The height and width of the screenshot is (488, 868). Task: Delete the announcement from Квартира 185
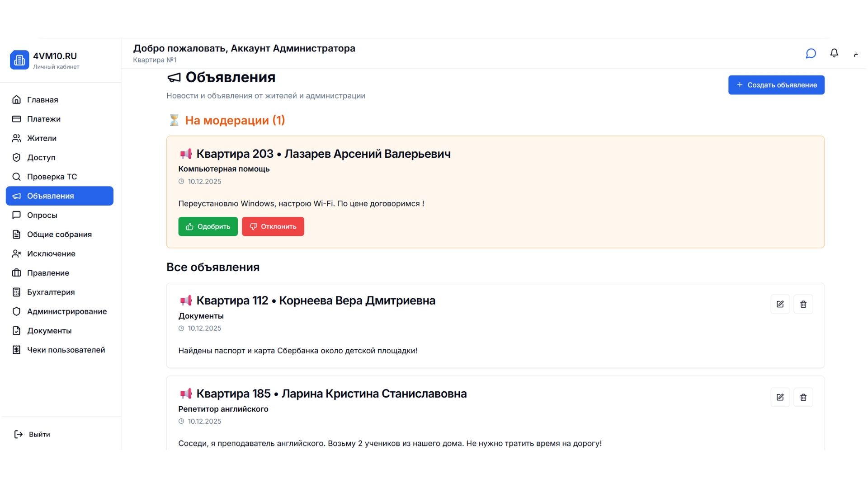coord(803,397)
